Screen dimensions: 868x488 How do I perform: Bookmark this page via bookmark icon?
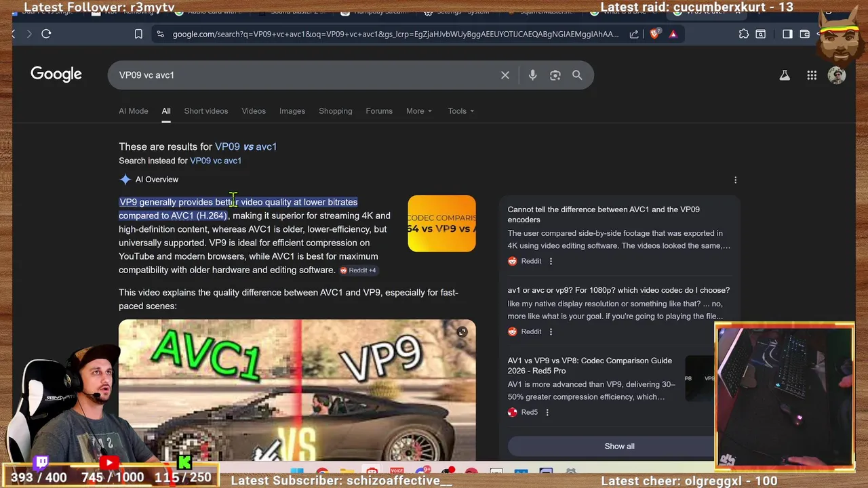[138, 34]
